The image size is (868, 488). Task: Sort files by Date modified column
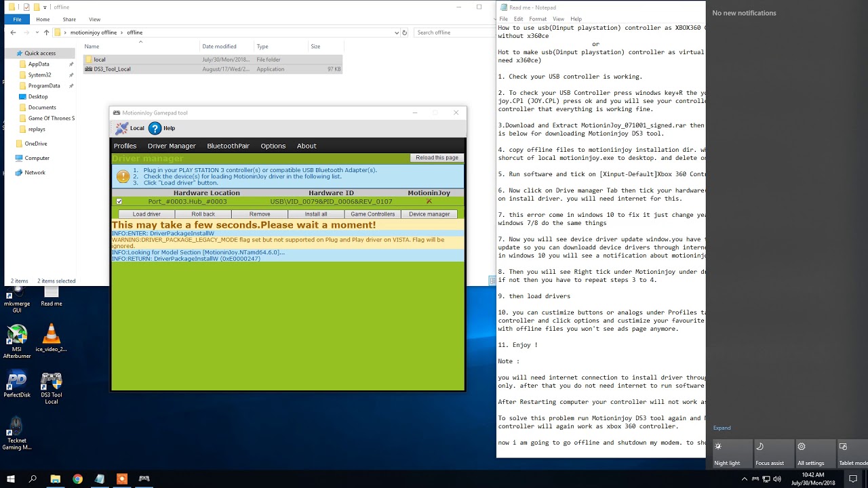click(x=219, y=47)
